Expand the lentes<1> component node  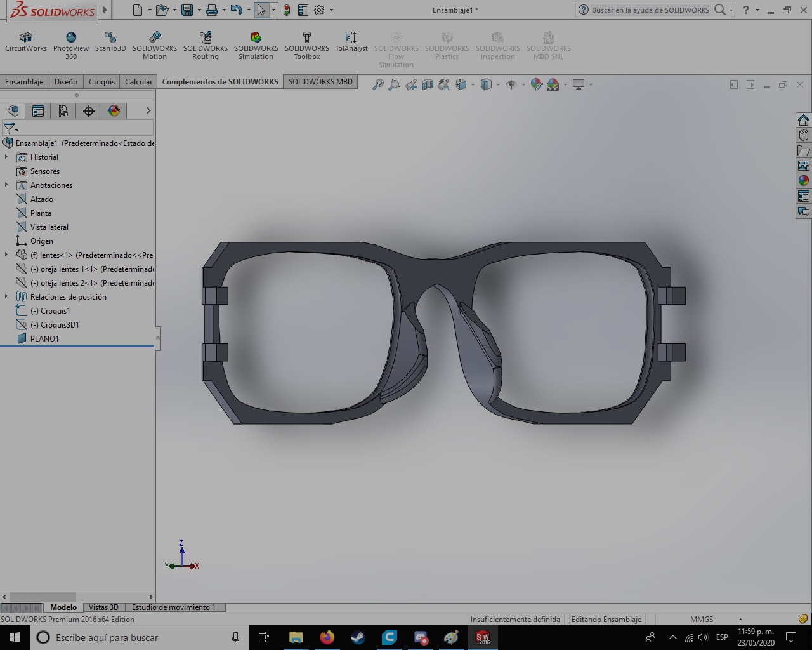pos(6,255)
